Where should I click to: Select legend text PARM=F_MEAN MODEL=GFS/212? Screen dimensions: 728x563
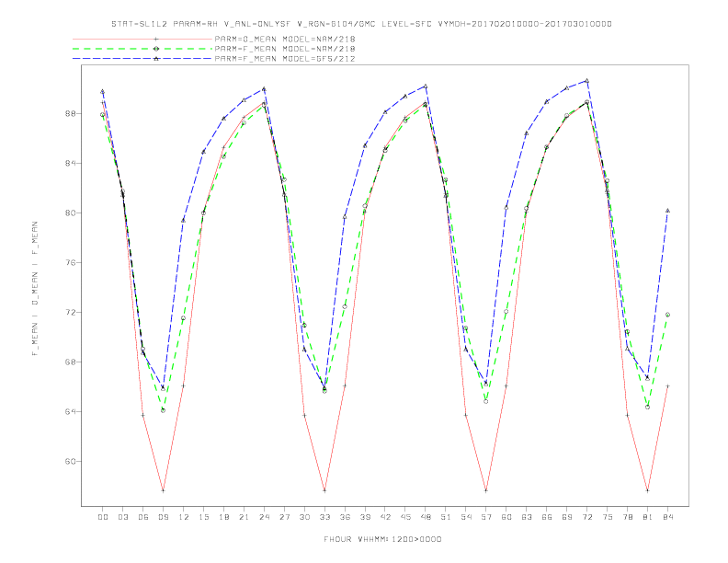click(285, 59)
